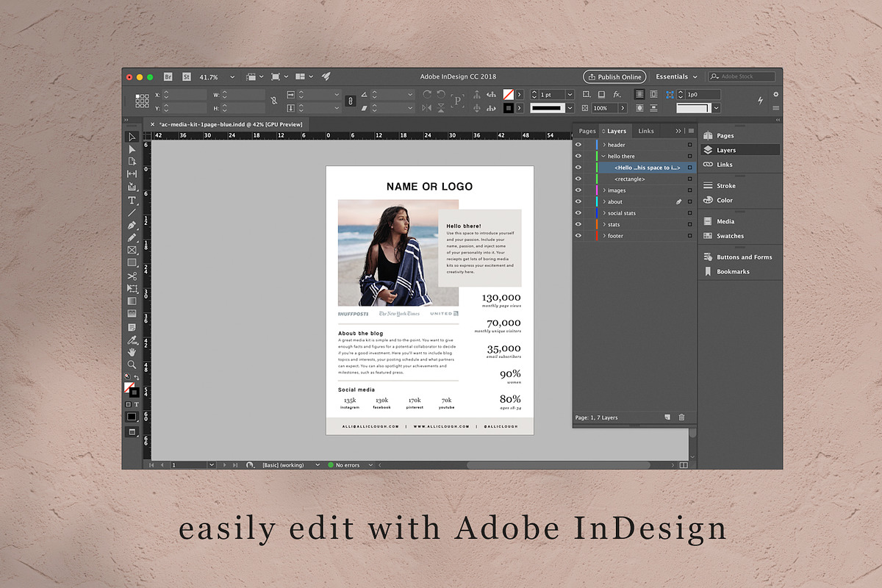The height and width of the screenshot is (588, 882).
Task: Select the Gap tool
Action: coord(132,174)
